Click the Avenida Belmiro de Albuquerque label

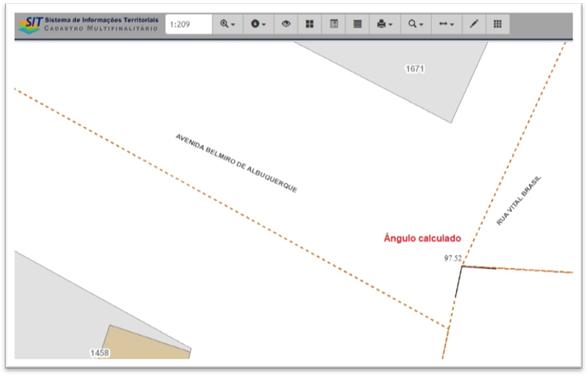point(237,163)
